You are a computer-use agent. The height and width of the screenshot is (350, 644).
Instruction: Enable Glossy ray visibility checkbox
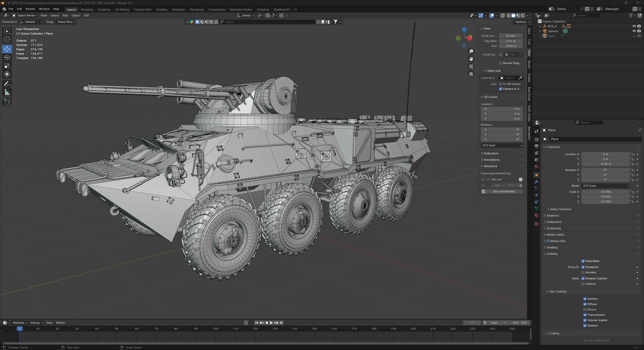[x=585, y=310]
